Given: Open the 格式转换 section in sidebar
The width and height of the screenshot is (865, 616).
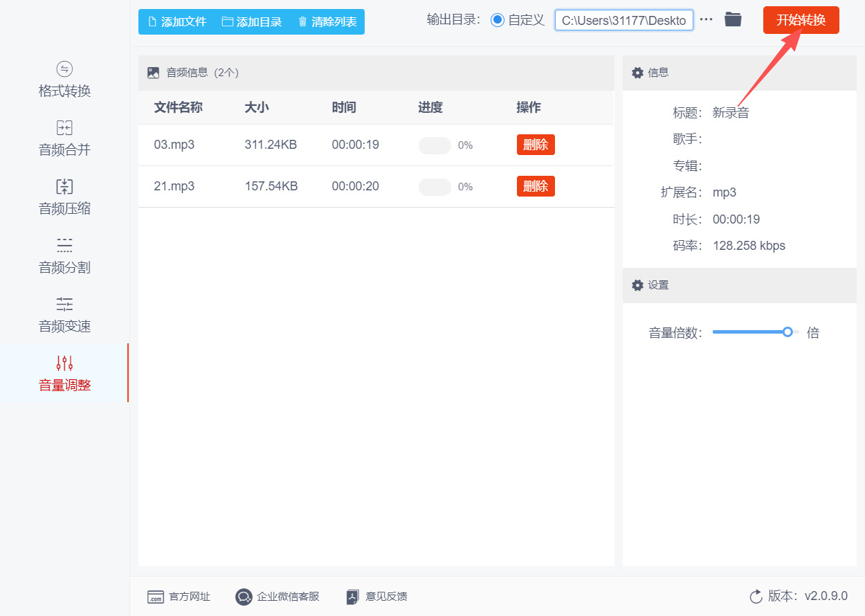Looking at the screenshot, I should (x=64, y=80).
